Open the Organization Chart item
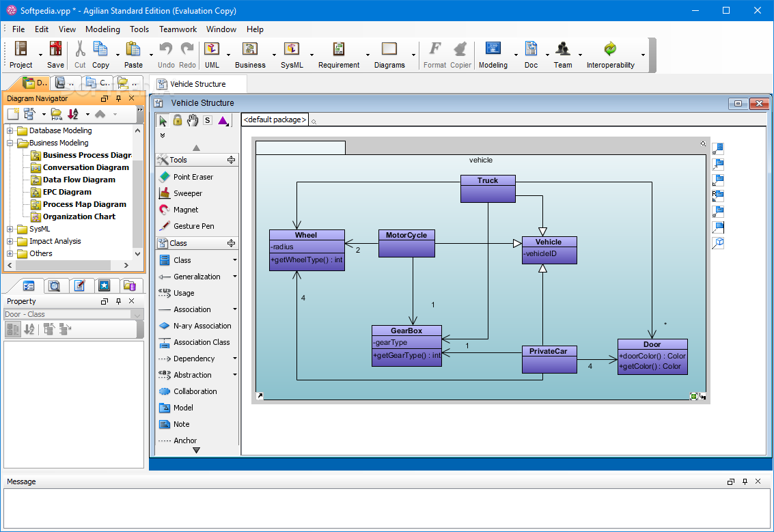The height and width of the screenshot is (532, 774). pyautogui.click(x=79, y=216)
